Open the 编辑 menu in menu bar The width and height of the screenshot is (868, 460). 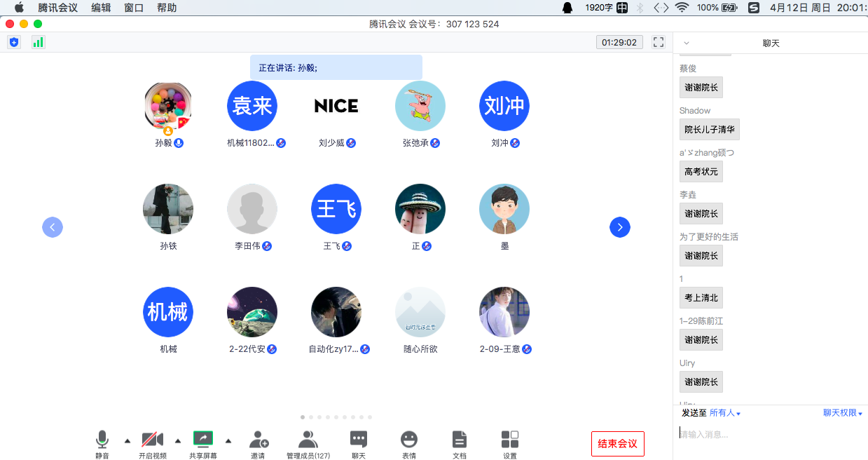pos(101,8)
